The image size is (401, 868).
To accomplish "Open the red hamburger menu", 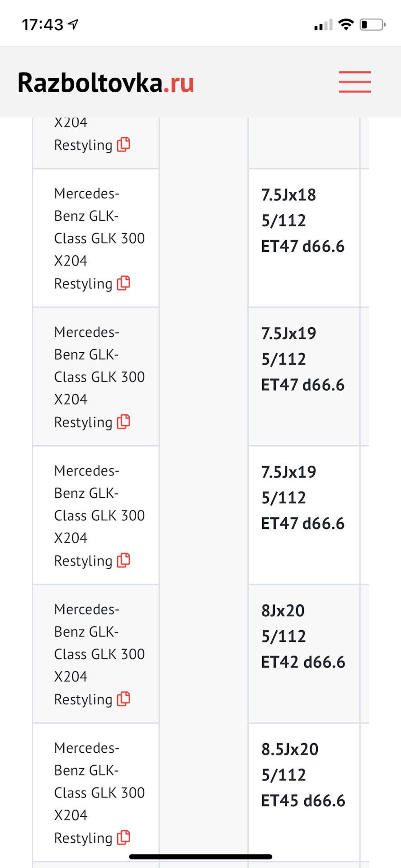I will (355, 82).
